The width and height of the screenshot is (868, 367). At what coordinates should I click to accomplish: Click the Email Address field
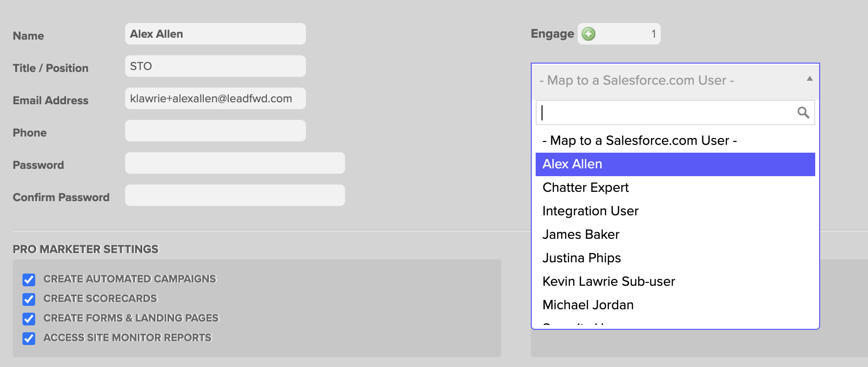click(x=215, y=98)
